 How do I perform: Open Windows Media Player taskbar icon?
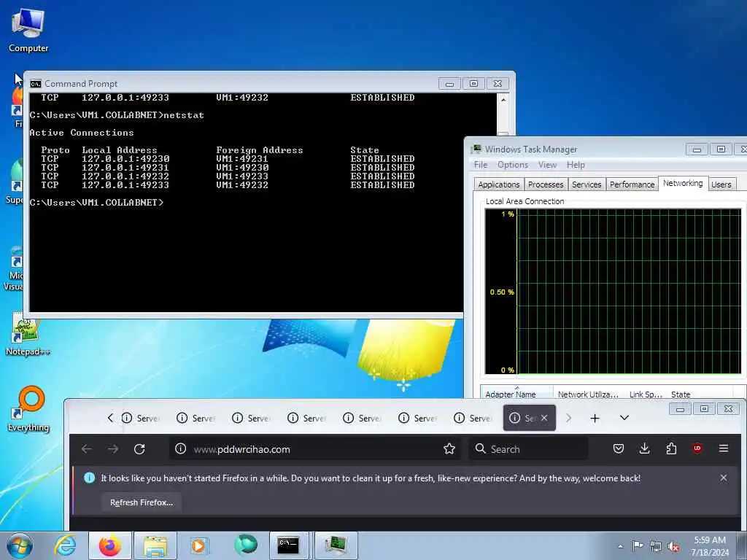coord(198,545)
